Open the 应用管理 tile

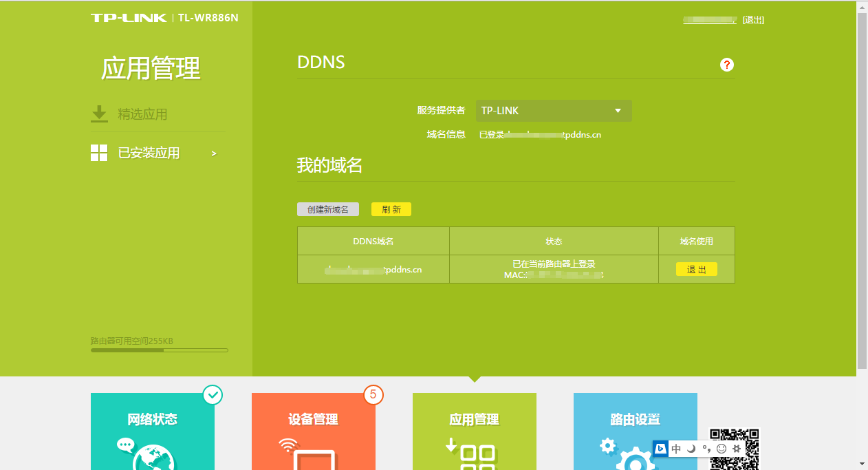475,431
